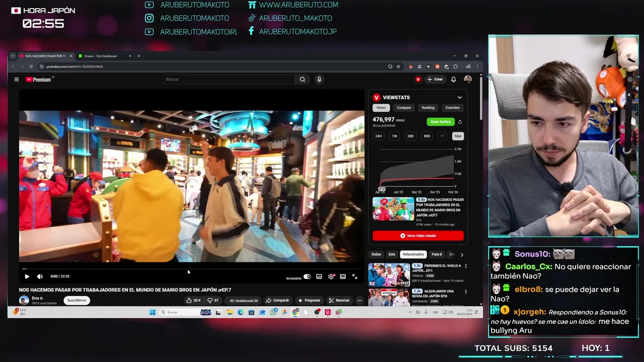
Task: Share the video via Compartir
Action: [278, 301]
